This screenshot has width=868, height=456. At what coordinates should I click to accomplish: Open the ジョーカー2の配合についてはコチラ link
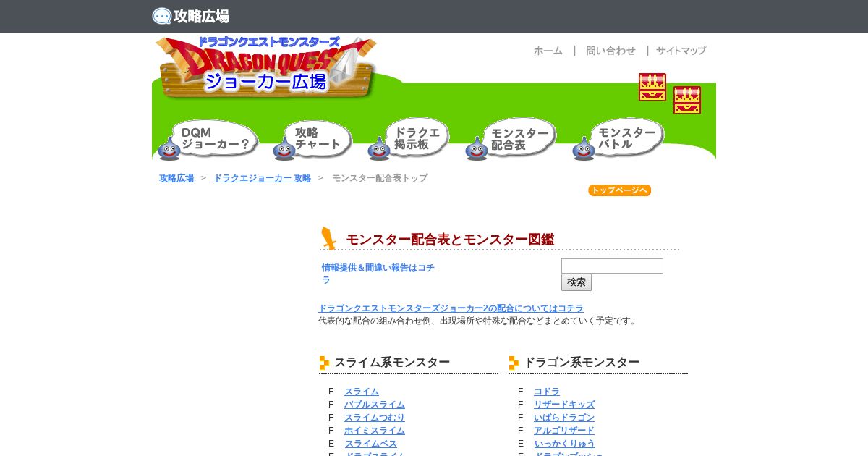451,308
